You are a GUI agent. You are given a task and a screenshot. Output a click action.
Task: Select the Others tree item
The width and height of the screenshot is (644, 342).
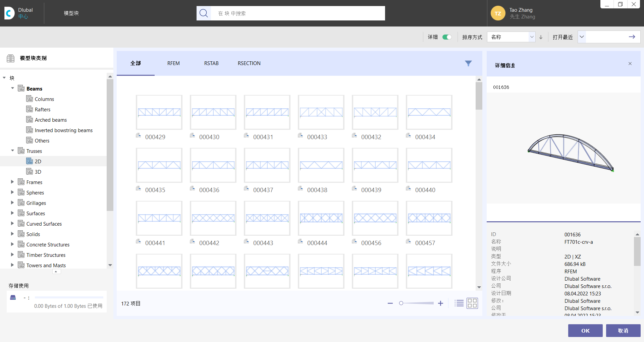point(42,140)
